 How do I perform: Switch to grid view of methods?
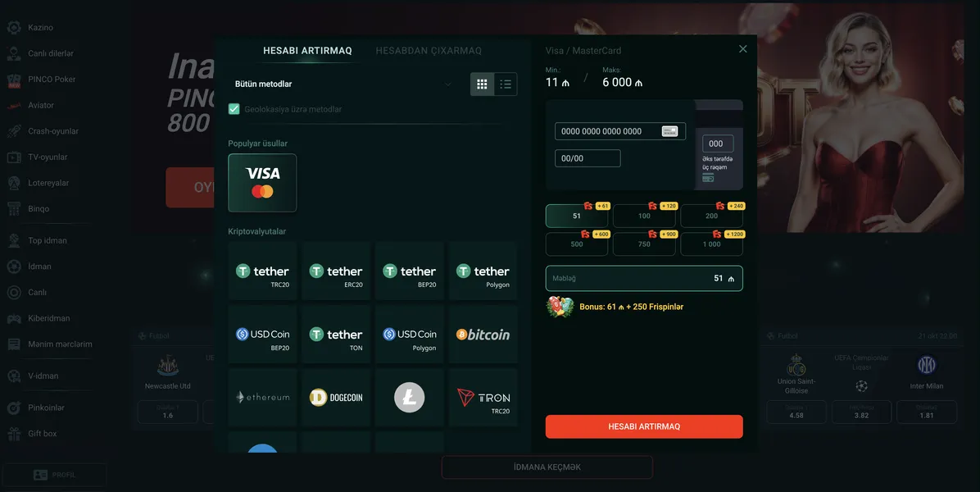(482, 84)
